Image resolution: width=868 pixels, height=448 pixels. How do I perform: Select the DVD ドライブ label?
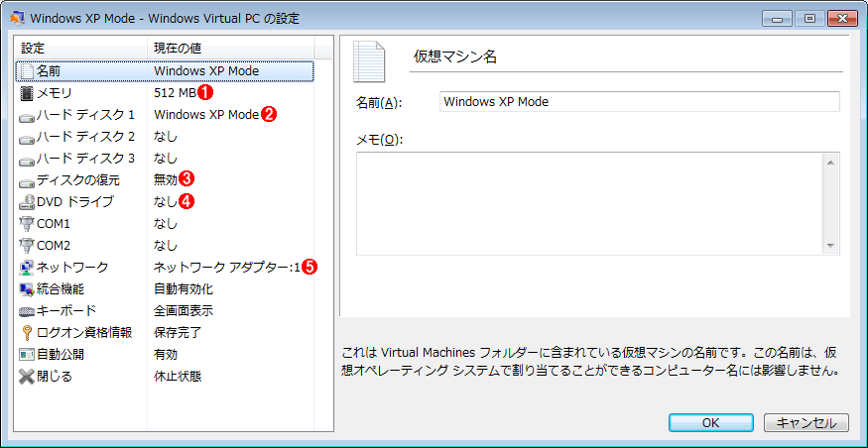point(74,202)
